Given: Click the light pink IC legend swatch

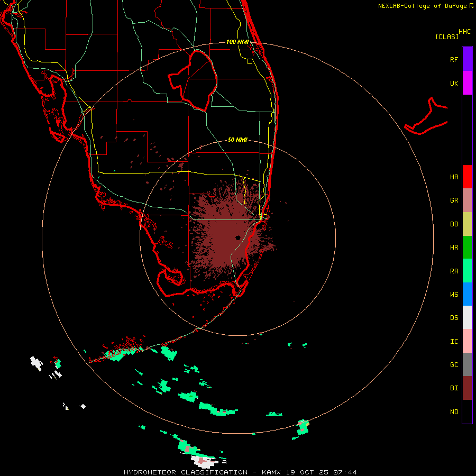Looking at the screenshot, I should coord(467,341).
